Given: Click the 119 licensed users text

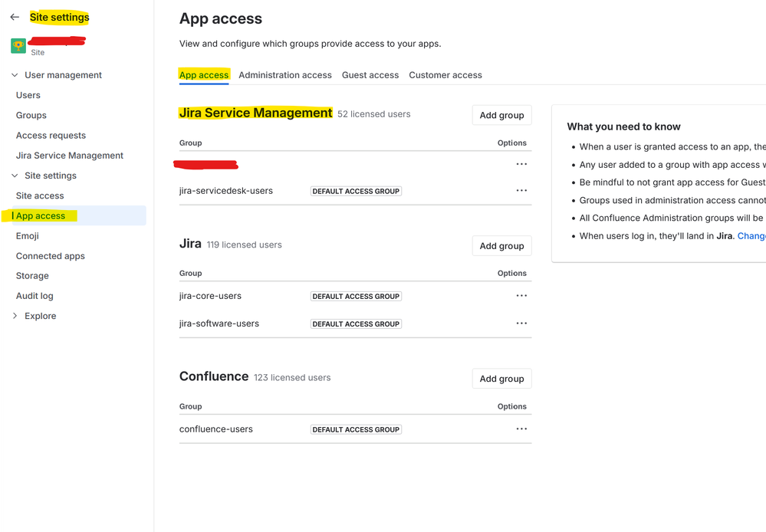Looking at the screenshot, I should 244,245.
